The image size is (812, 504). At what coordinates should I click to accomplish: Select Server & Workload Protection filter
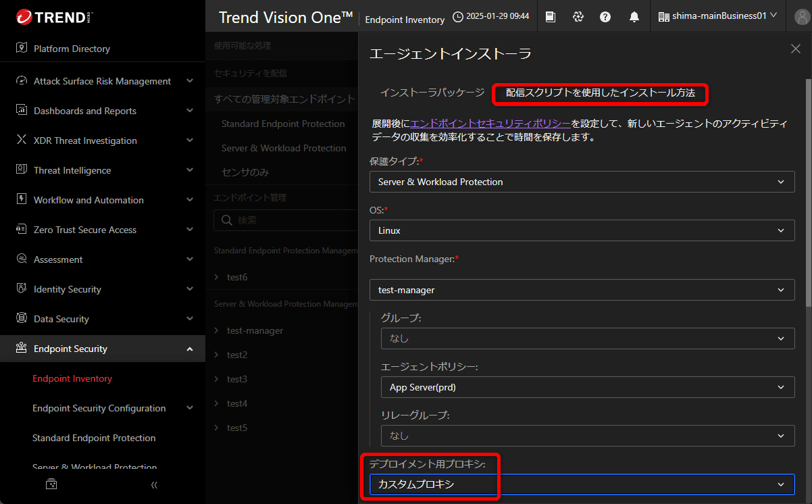coord(284,148)
